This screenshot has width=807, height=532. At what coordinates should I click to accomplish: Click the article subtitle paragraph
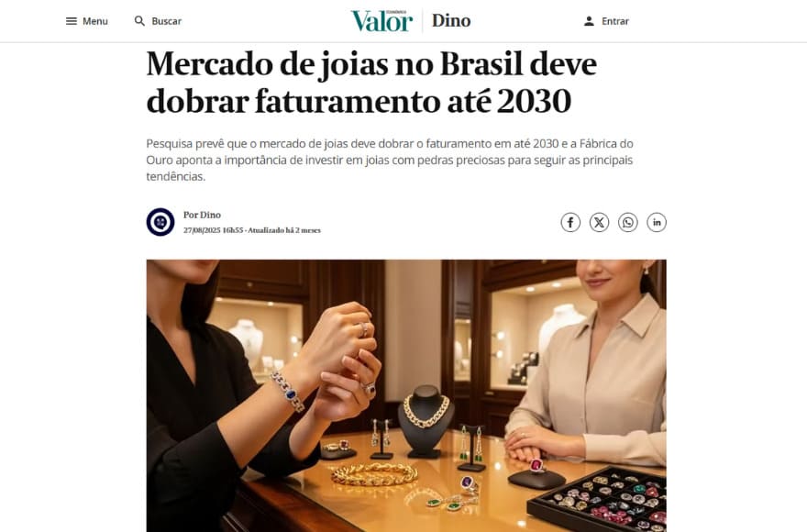coord(390,160)
